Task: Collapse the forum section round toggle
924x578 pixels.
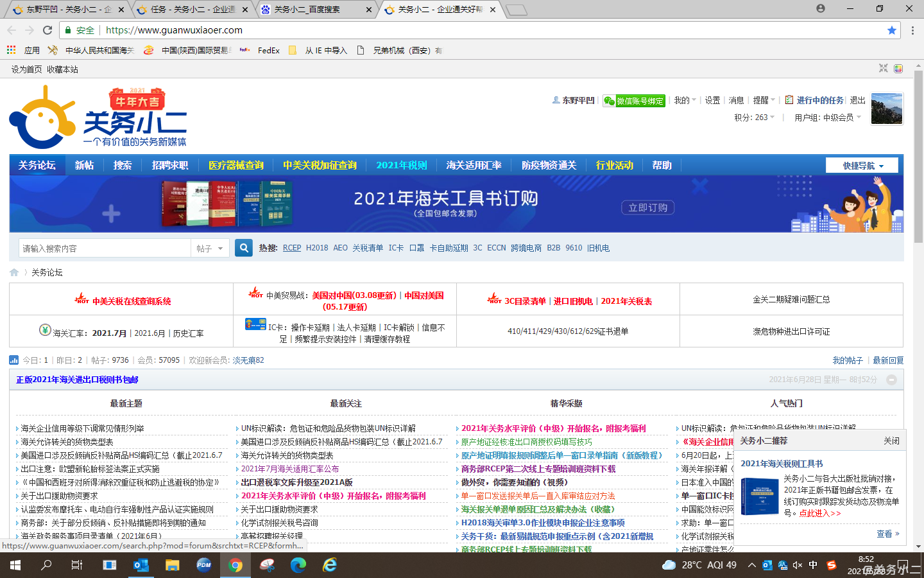Action: [891, 380]
